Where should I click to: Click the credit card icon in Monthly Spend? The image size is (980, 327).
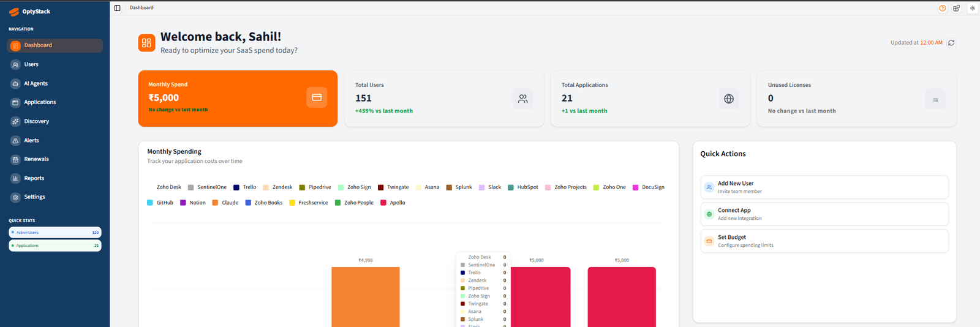click(x=317, y=97)
